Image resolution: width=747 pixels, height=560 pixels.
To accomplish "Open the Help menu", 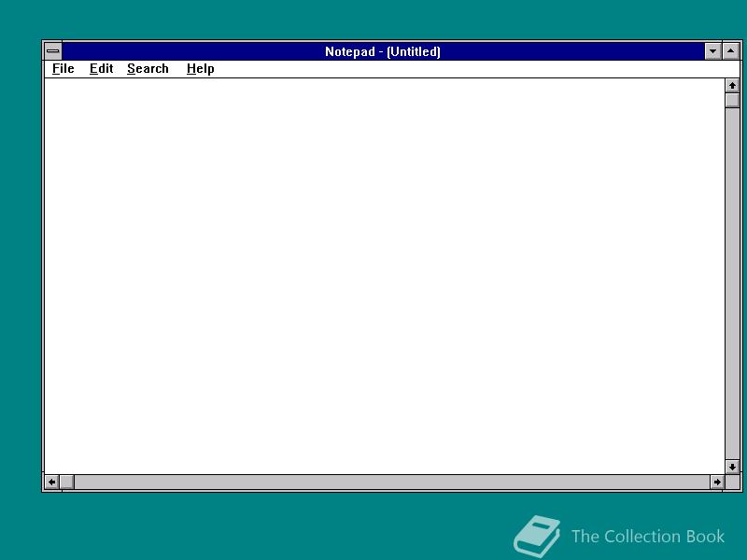I will pyautogui.click(x=200, y=68).
